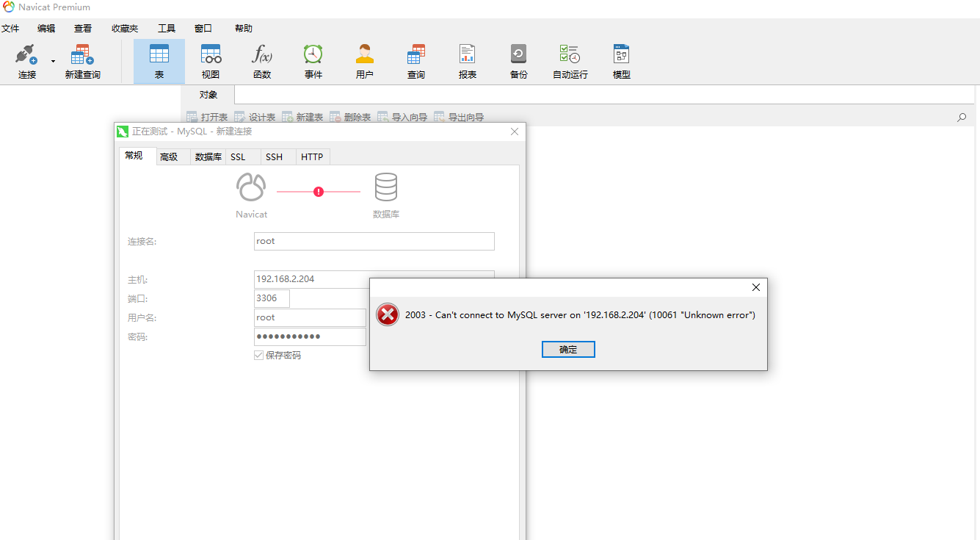Open the 帮助 (Help) menu
The width and height of the screenshot is (980, 540).
point(244,29)
